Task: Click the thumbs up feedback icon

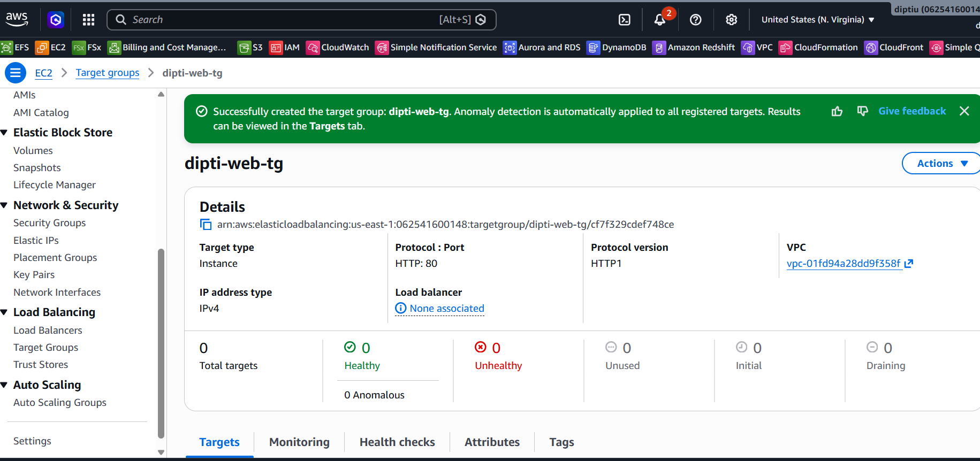Action: click(837, 111)
